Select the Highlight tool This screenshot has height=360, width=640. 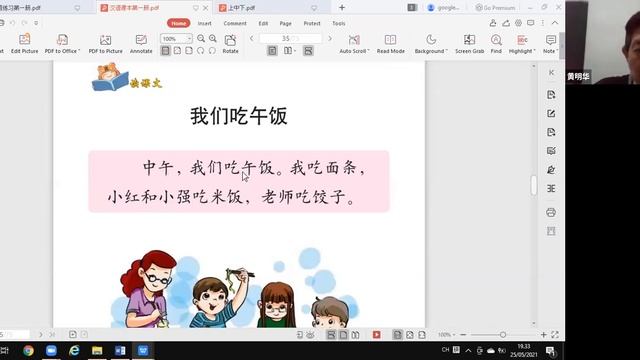(522, 44)
